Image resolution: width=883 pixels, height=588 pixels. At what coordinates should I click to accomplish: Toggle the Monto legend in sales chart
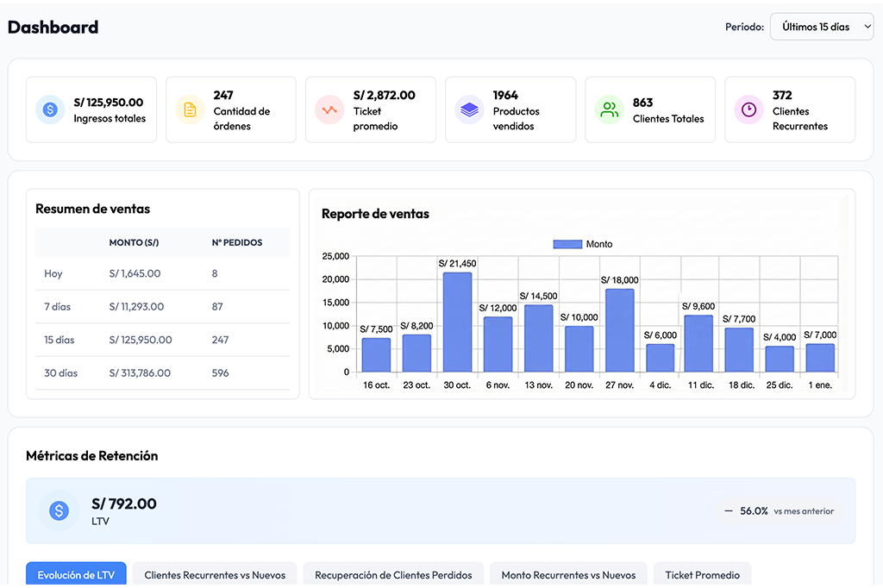point(583,244)
